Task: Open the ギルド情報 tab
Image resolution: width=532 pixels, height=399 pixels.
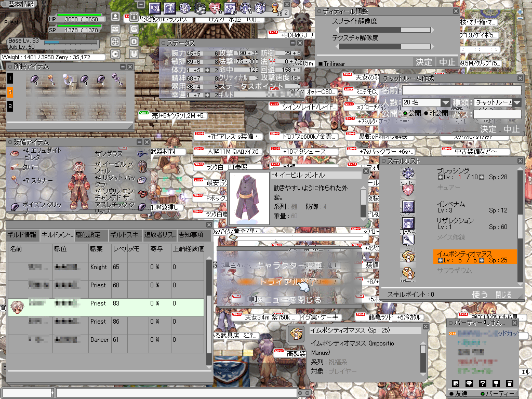Action: click(x=22, y=235)
